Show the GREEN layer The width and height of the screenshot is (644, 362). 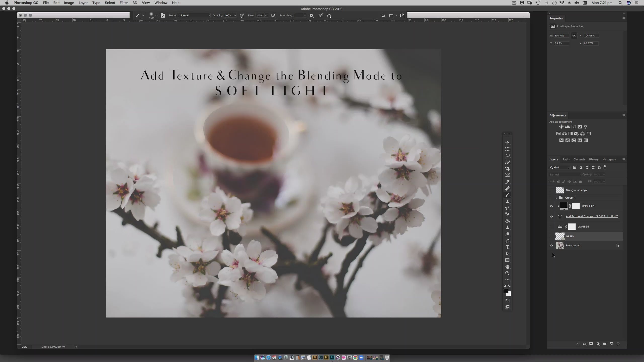(551, 236)
